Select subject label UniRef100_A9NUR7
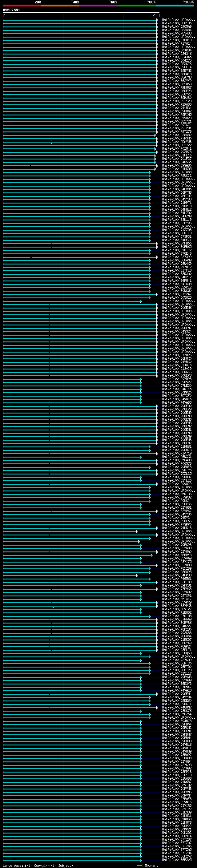The width and height of the screenshot is (197, 868). [177, 88]
